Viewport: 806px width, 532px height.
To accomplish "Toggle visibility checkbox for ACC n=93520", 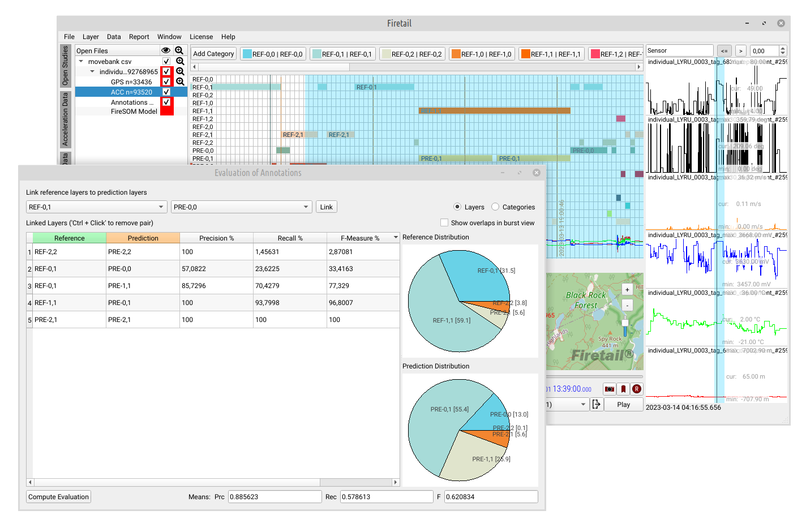I will click(166, 92).
